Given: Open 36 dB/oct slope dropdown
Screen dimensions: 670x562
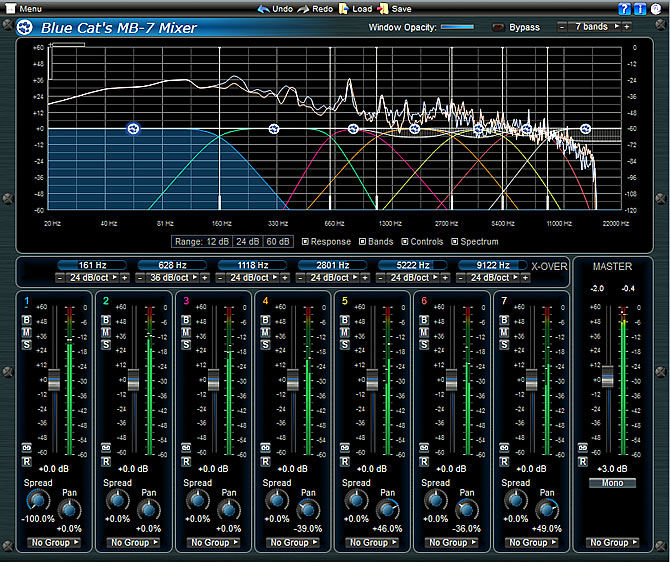Looking at the screenshot, I should click(x=173, y=278).
